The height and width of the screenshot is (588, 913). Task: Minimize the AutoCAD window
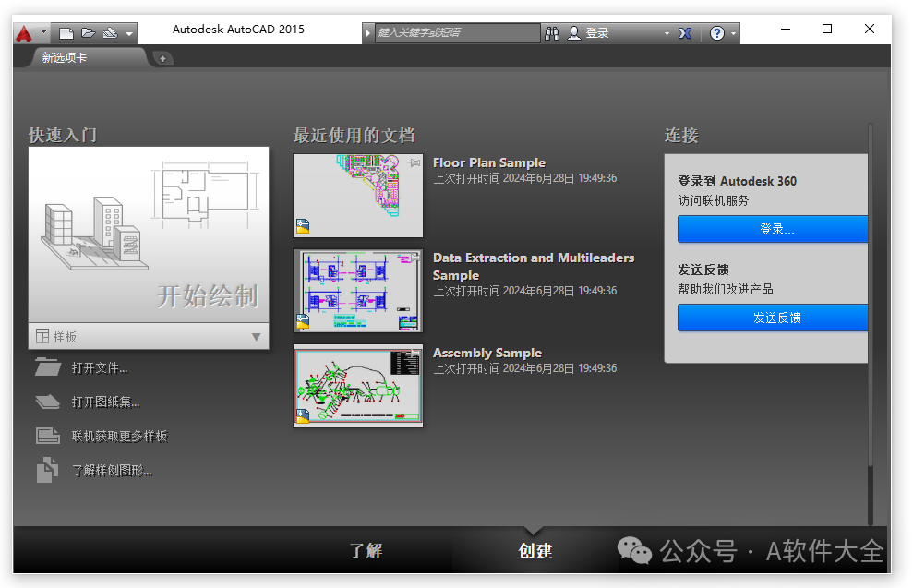[785, 30]
